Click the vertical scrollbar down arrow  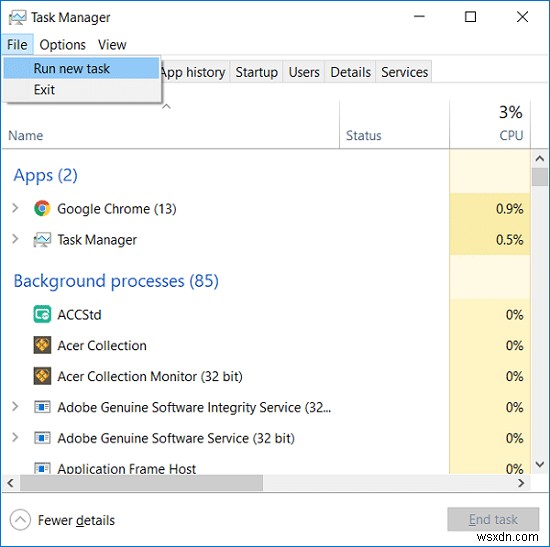540,465
